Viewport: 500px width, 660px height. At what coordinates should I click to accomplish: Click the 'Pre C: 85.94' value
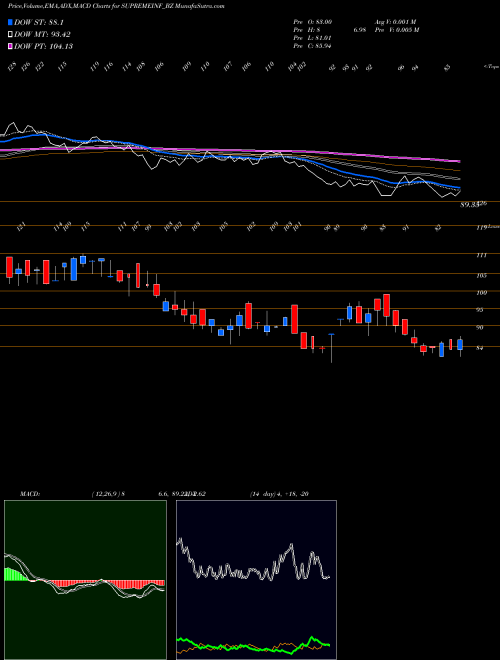(312, 45)
